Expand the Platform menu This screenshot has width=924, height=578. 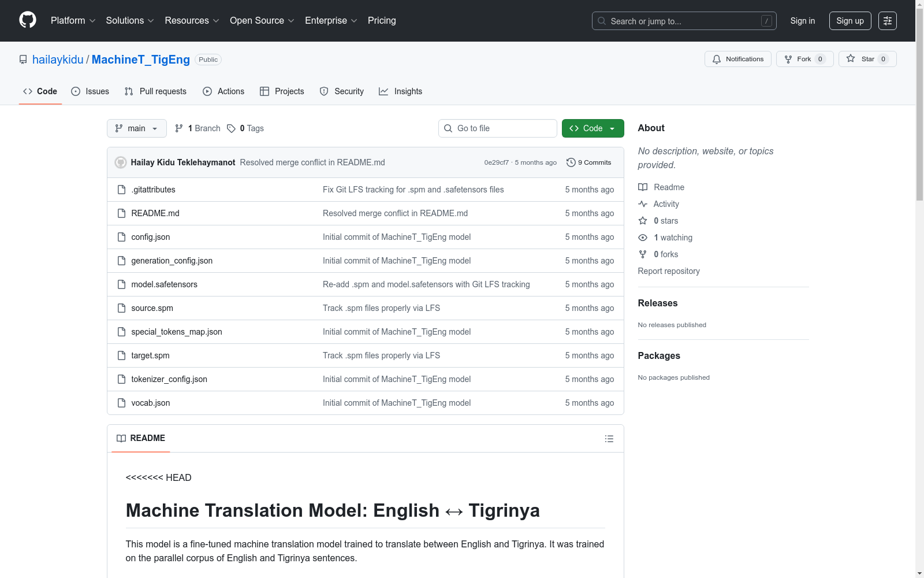click(73, 21)
